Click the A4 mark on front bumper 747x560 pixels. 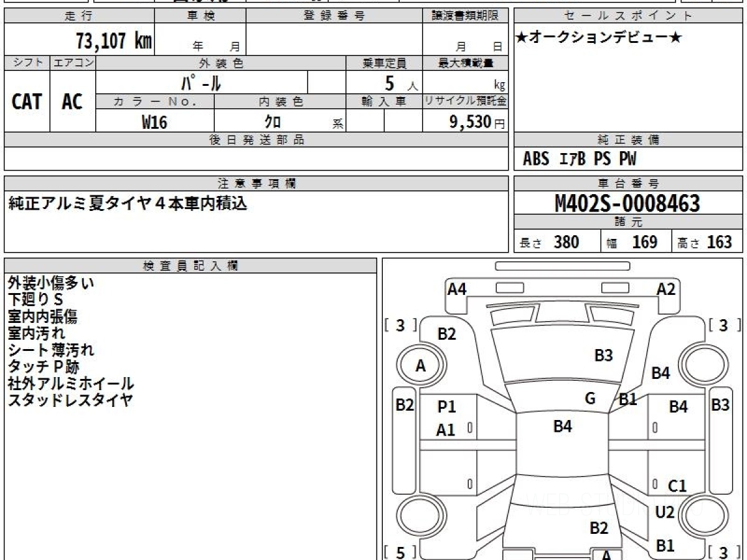click(x=457, y=289)
